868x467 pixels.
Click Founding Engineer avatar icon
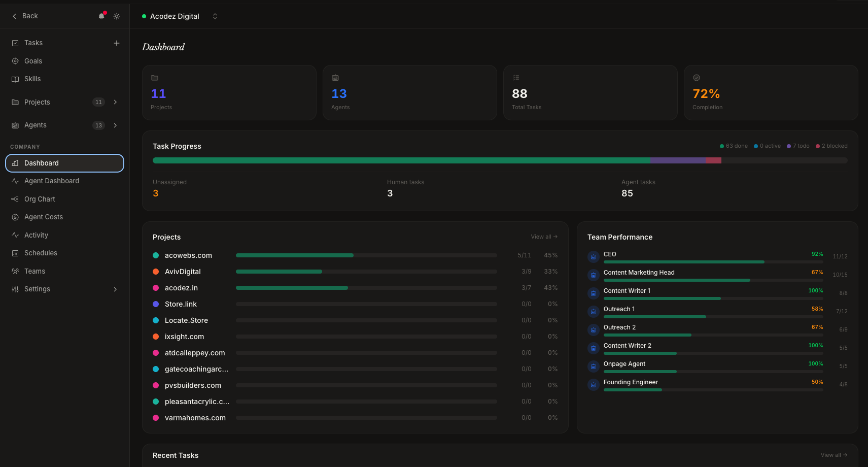point(593,385)
